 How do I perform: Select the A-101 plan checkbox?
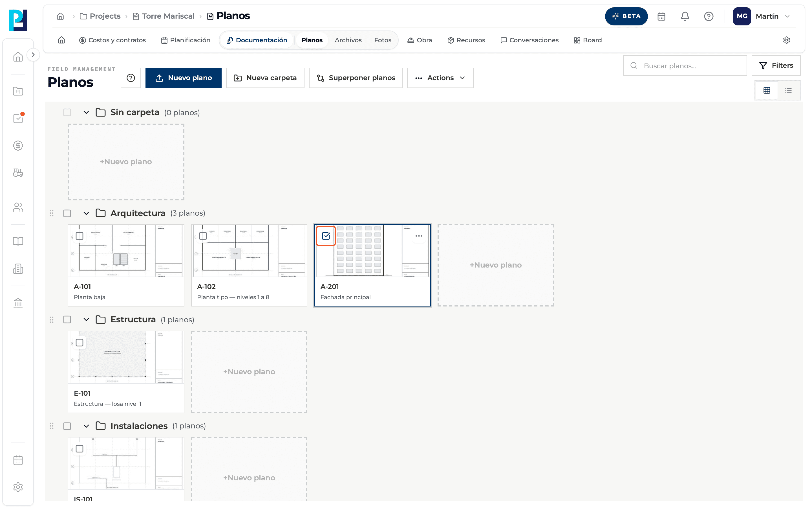[x=80, y=236]
